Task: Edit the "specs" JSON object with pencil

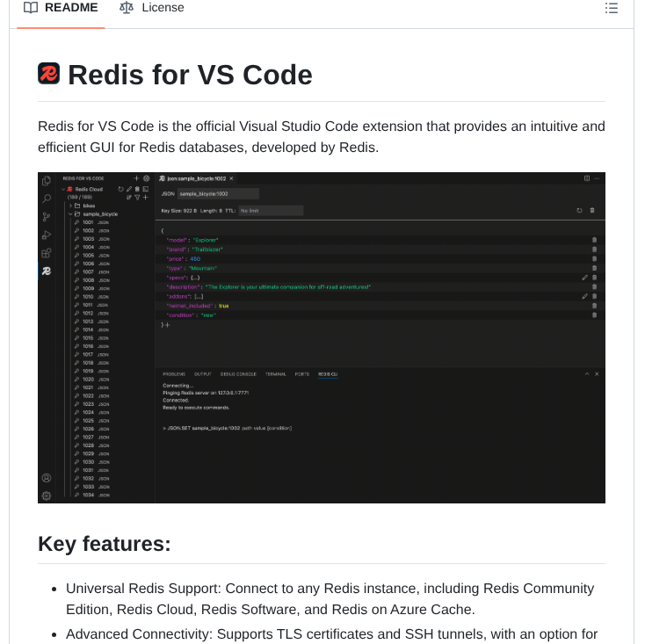Action: click(x=584, y=278)
